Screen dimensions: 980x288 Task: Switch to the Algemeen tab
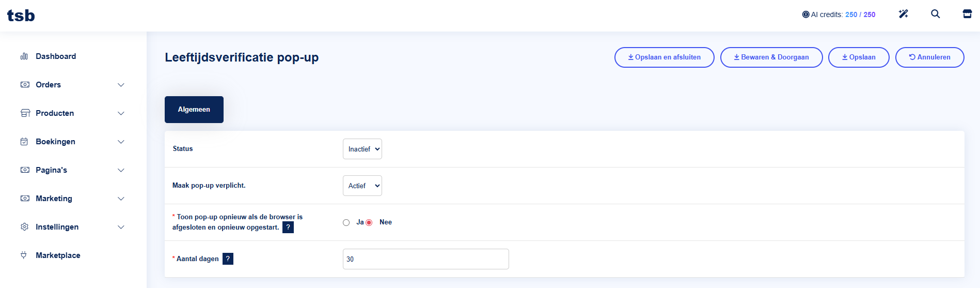pyautogui.click(x=194, y=110)
